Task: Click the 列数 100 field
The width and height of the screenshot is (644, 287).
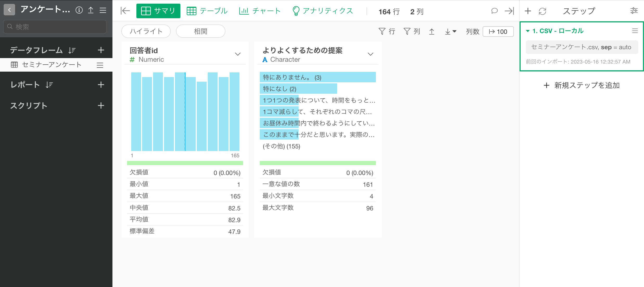Action: tap(498, 32)
